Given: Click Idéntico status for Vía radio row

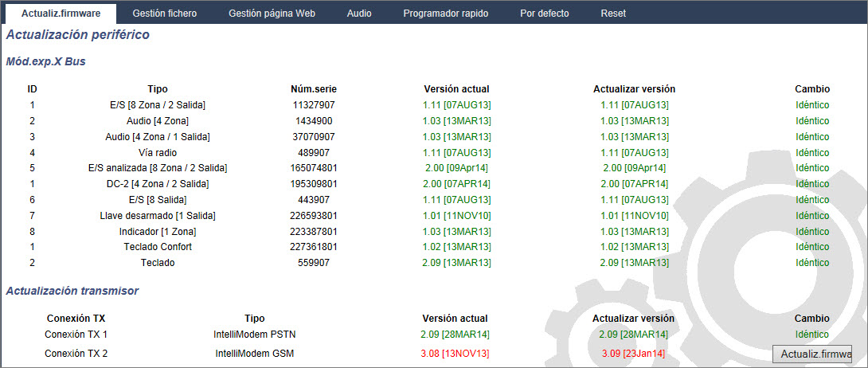Looking at the screenshot, I should click(x=812, y=152).
